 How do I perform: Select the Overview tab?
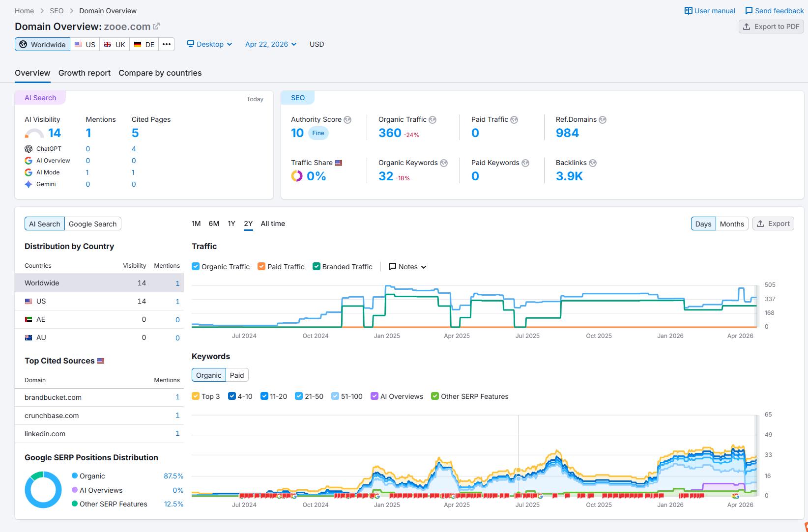32,73
